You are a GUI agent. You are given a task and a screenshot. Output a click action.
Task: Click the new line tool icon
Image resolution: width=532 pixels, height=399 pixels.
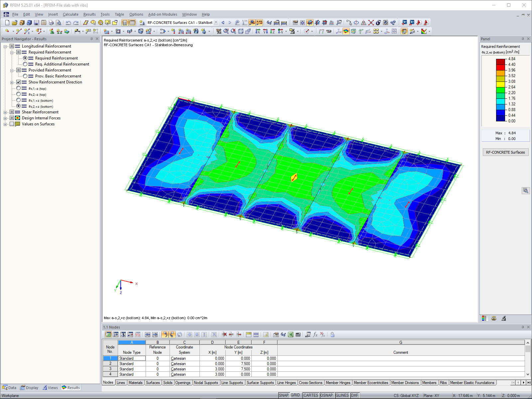(19, 31)
